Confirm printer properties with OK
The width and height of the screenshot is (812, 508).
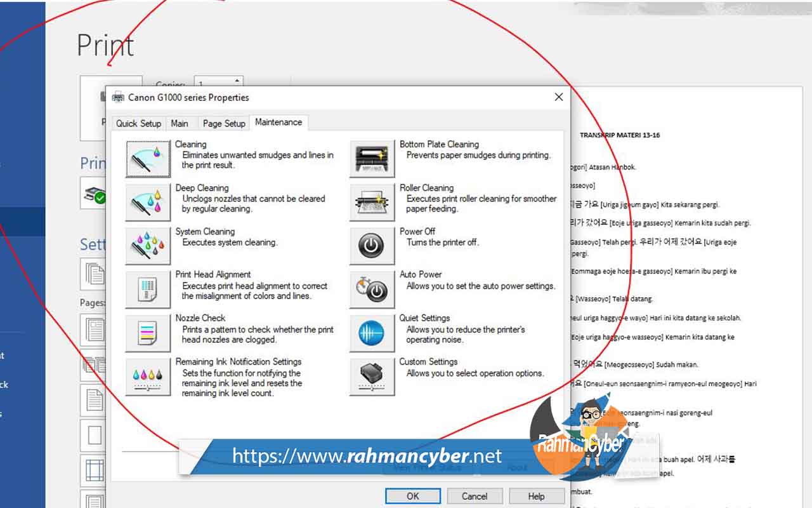point(412,496)
